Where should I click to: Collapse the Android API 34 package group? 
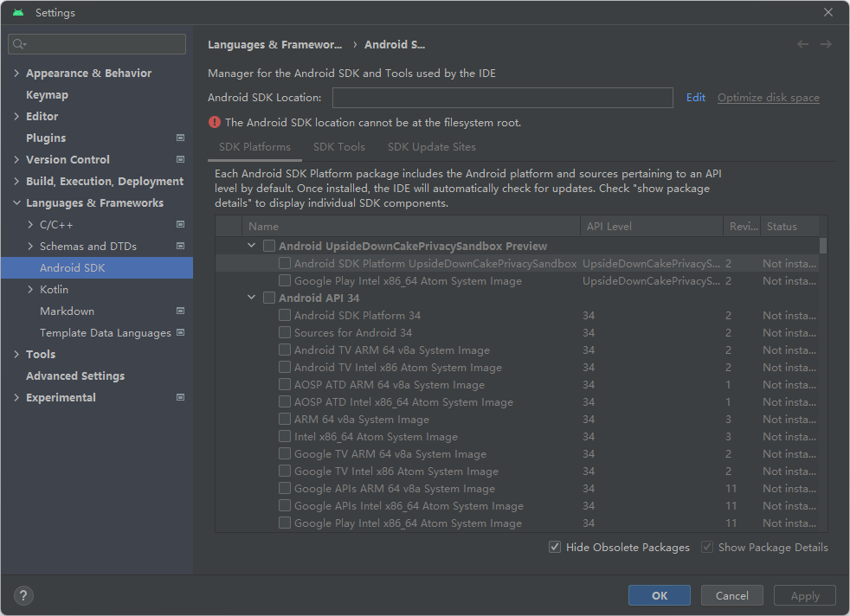click(x=252, y=298)
